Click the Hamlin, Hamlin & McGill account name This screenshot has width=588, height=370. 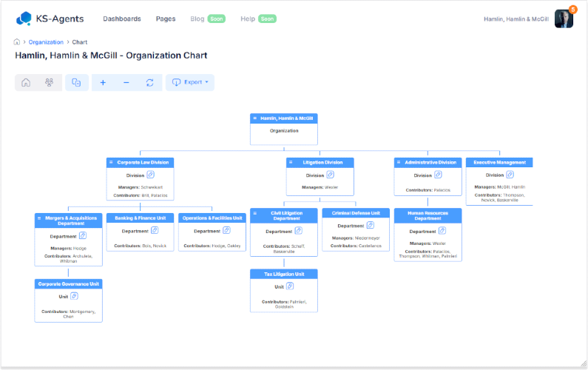[516, 19]
